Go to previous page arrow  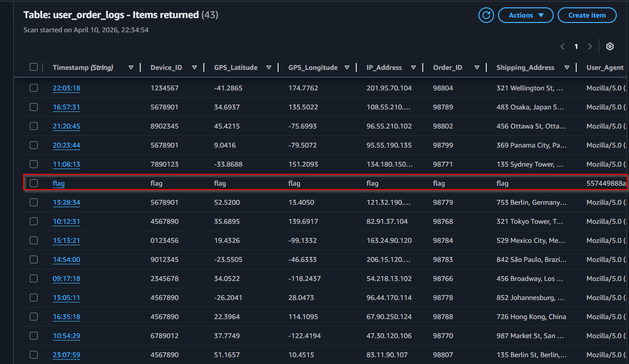coord(563,46)
